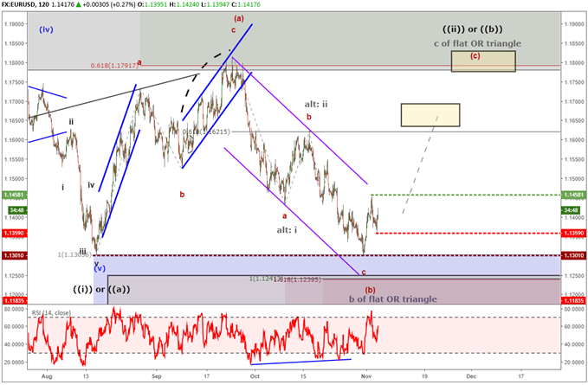Click the dark red 1.13010 tag on right axis
This screenshot has width=588, height=385.
tap(574, 256)
